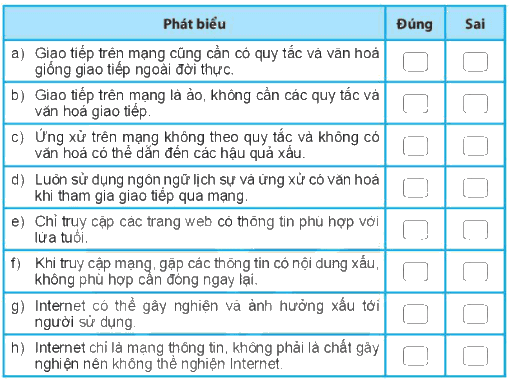This screenshot has width=510, height=379.
Task: Tick Sai for statement g about gây nghiện
Action: [475, 314]
